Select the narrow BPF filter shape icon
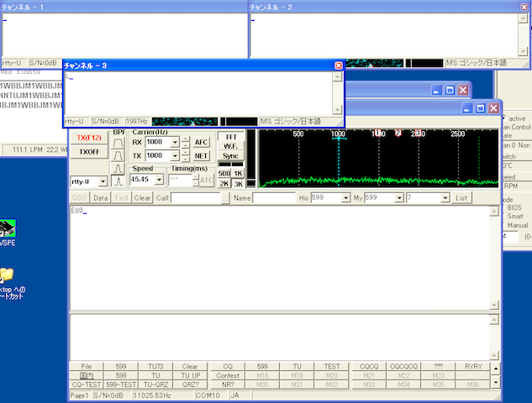This screenshot has width=532, height=403. pyautogui.click(x=118, y=169)
